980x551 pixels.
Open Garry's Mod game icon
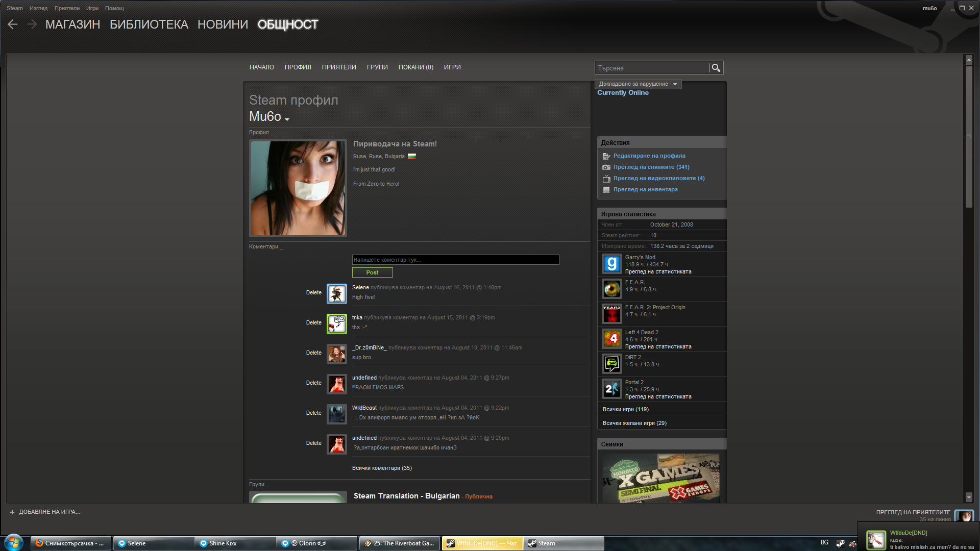(x=611, y=264)
